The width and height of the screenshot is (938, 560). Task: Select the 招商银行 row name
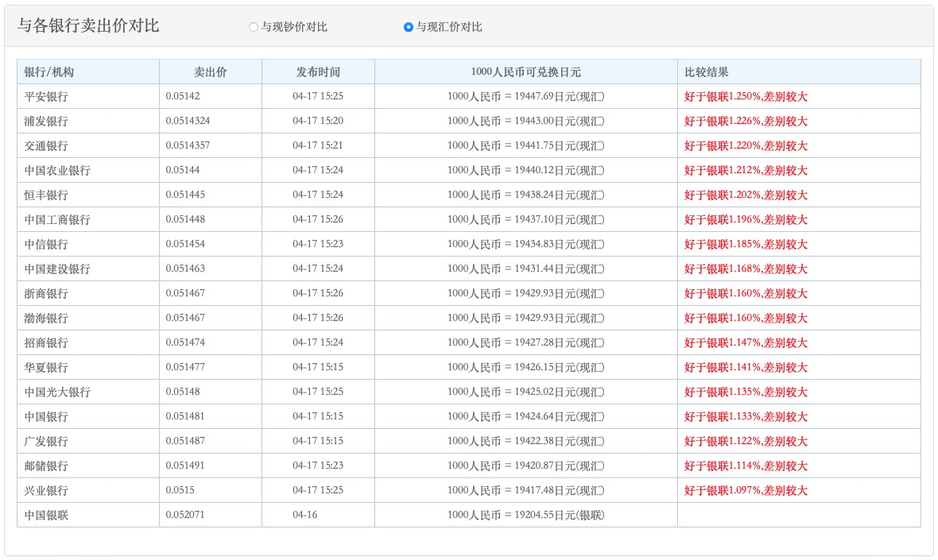(46, 342)
